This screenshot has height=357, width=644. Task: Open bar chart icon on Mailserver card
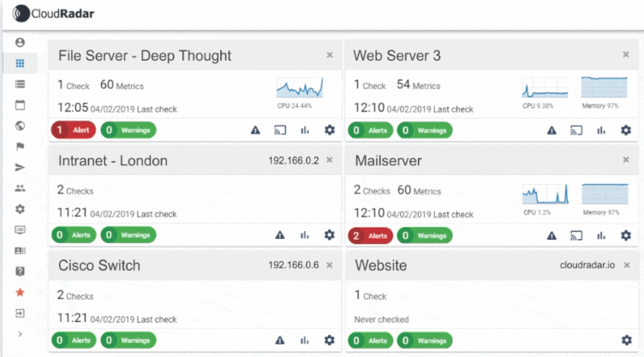tap(601, 235)
